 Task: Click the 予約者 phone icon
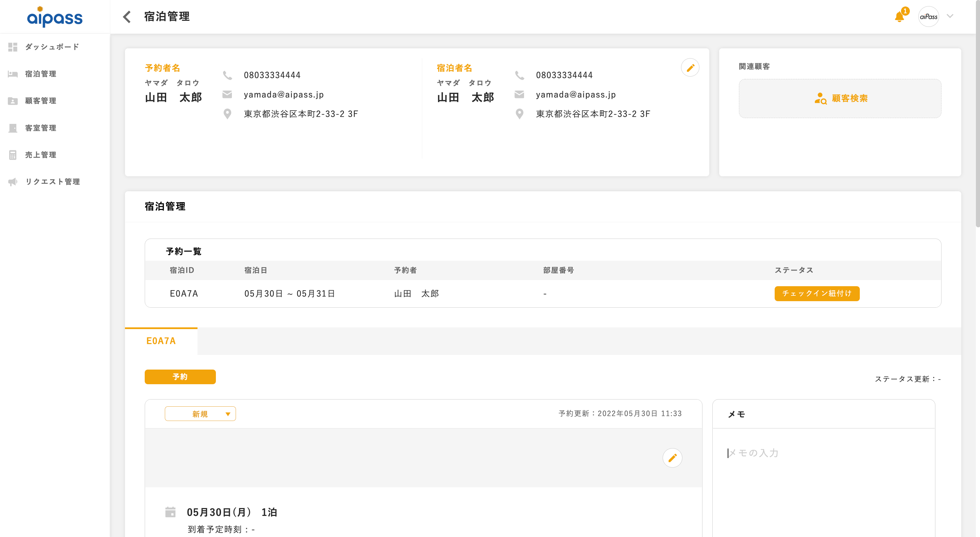point(227,75)
